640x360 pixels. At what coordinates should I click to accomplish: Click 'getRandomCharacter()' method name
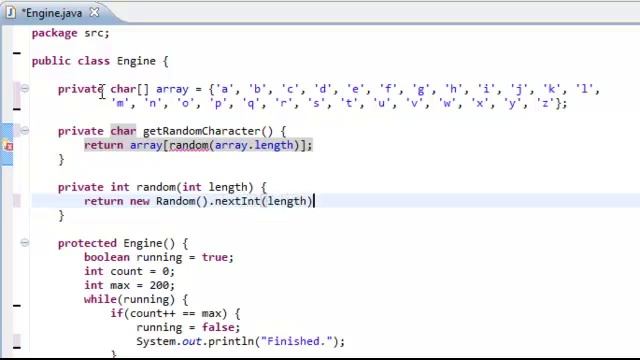click(208, 131)
